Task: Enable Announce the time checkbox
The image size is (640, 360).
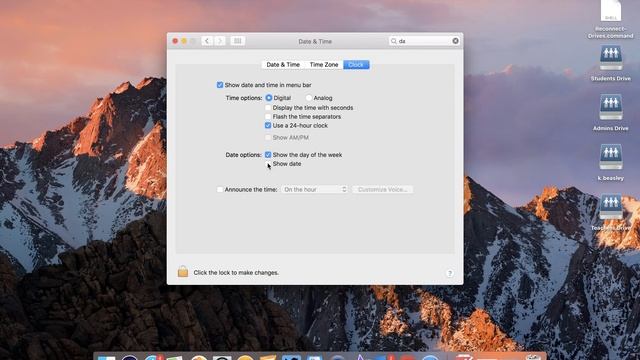Action: click(220, 189)
